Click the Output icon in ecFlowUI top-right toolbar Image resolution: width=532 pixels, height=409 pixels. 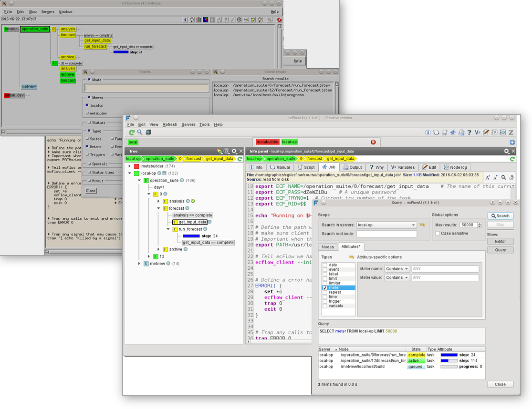(x=461, y=133)
